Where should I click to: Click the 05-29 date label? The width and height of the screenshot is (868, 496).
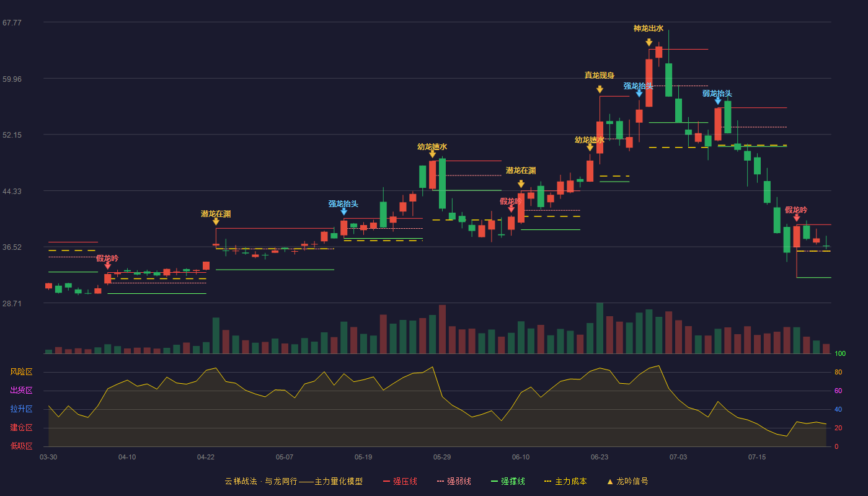[x=442, y=457]
